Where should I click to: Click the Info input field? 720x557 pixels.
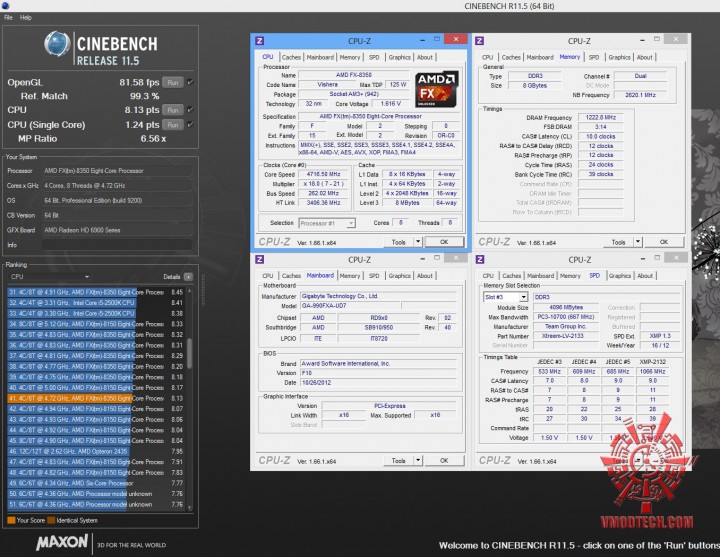click(117, 245)
